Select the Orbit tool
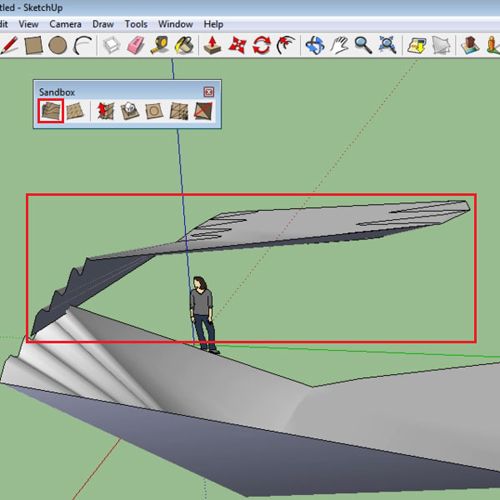The height and width of the screenshot is (500, 500). point(315,45)
